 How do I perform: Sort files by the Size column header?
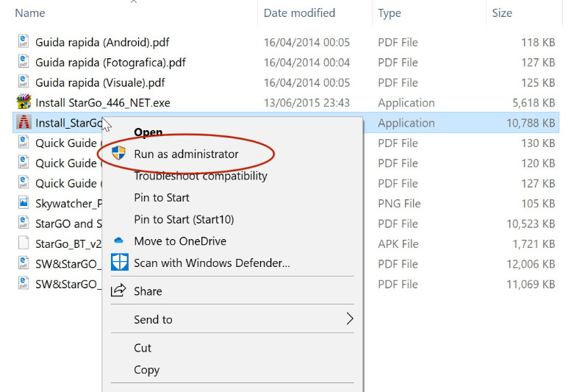[502, 13]
